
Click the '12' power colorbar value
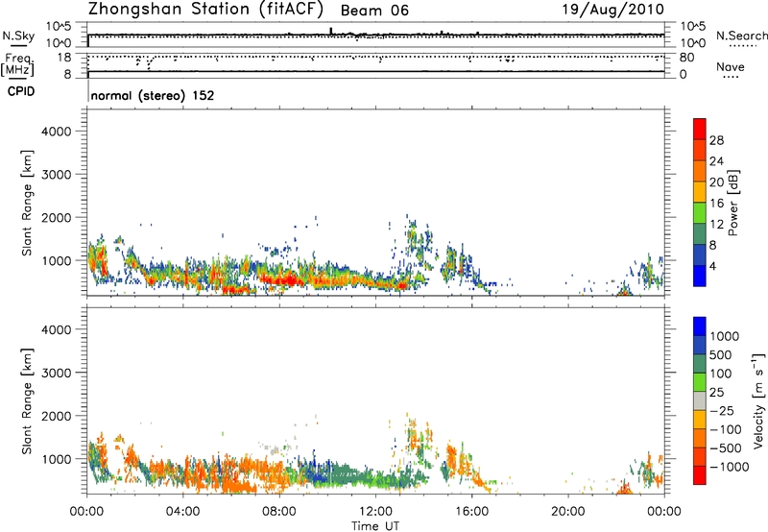(716, 225)
